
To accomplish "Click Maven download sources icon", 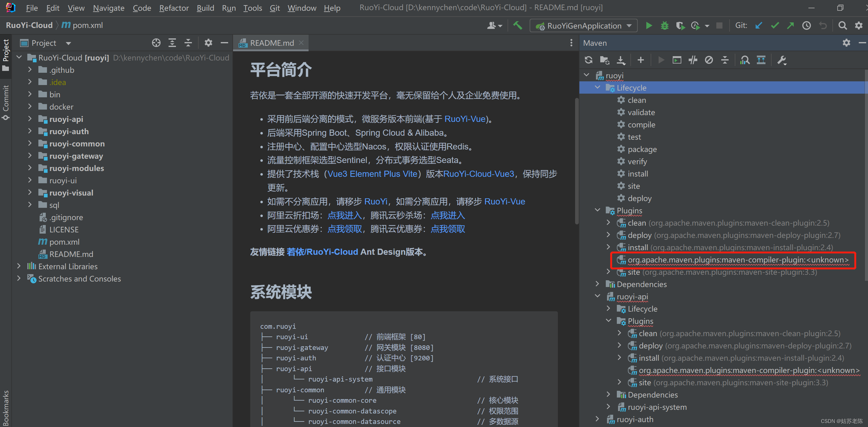I will 621,60.
